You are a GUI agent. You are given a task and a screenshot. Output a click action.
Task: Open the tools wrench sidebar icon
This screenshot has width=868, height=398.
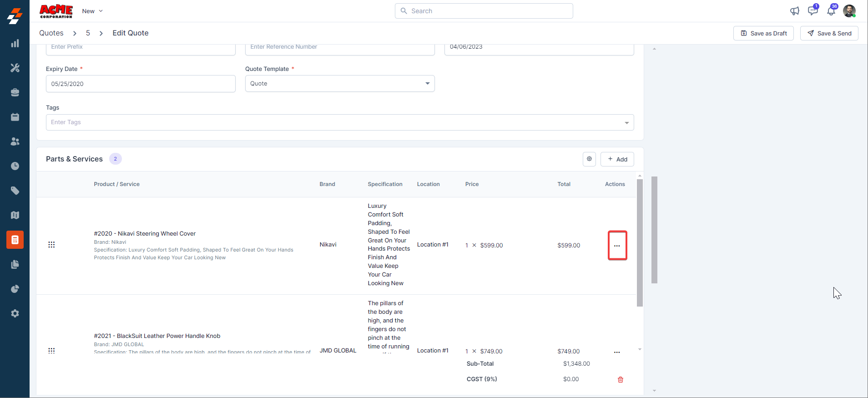[15, 68]
